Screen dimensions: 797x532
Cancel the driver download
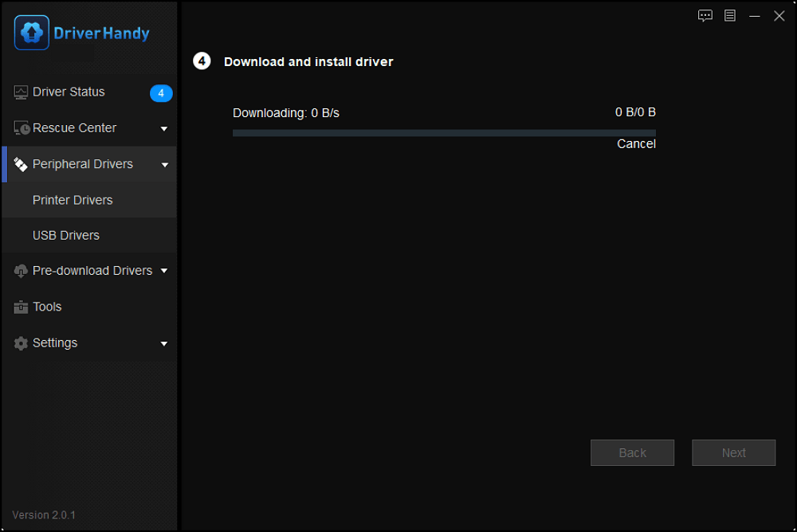[636, 143]
